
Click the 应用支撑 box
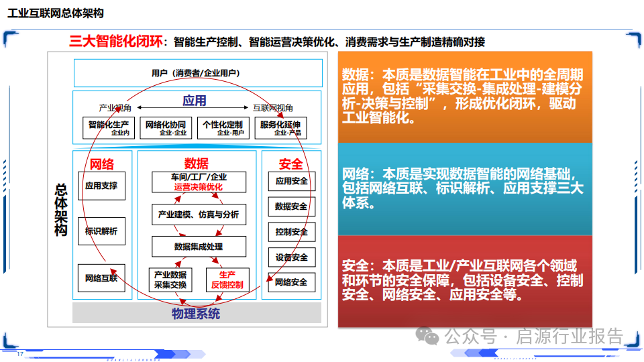(101, 186)
